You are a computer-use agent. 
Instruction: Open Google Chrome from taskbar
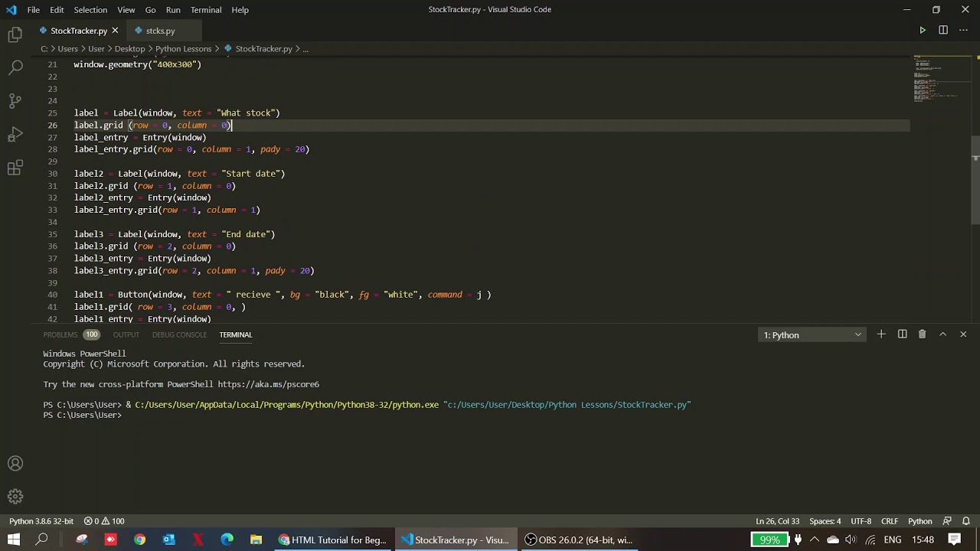click(x=139, y=540)
